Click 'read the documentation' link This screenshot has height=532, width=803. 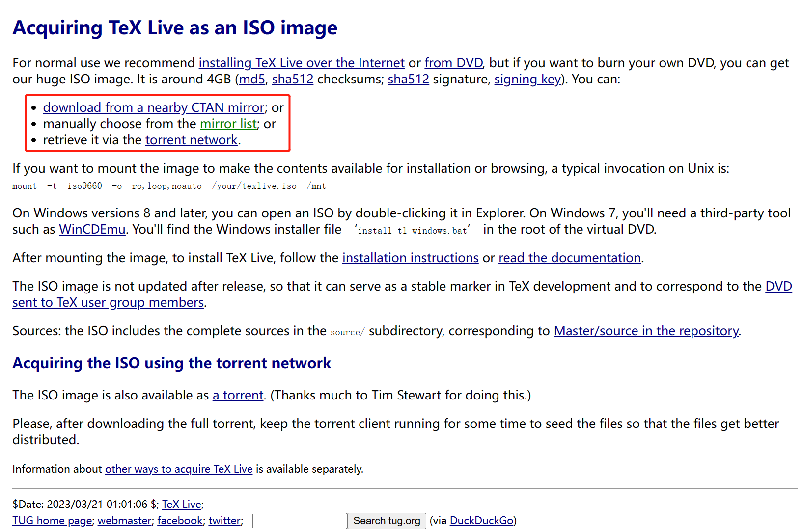[x=570, y=258]
